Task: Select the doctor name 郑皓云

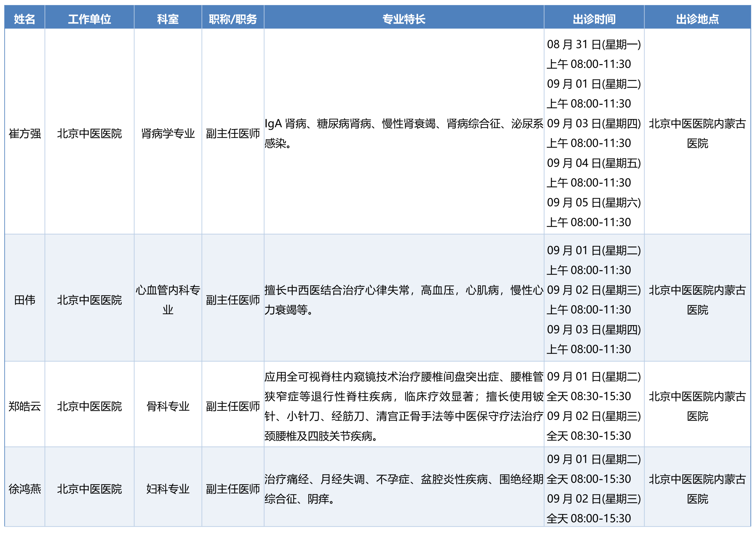Action: point(25,406)
